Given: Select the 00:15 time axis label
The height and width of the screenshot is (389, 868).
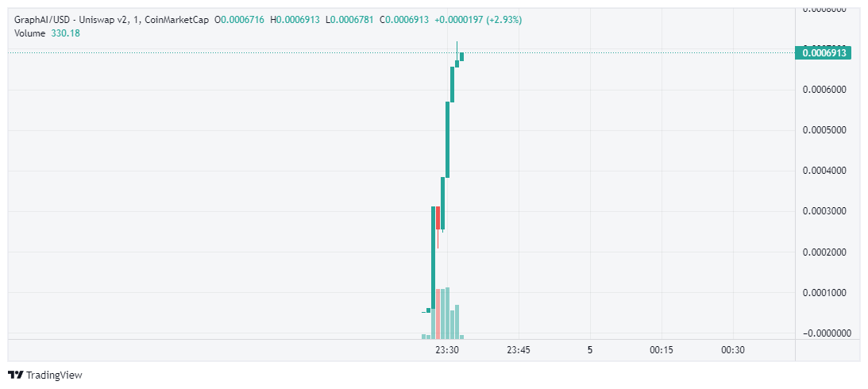Looking at the screenshot, I should 662,350.
